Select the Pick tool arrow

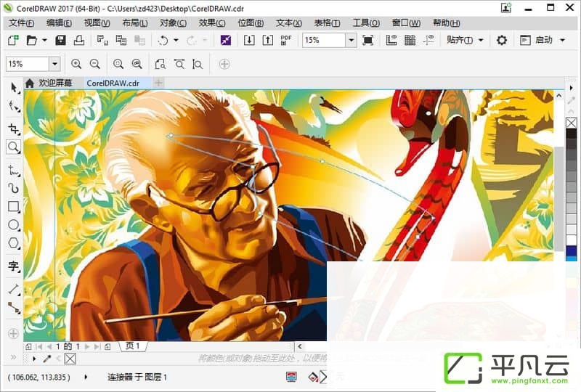click(14, 88)
